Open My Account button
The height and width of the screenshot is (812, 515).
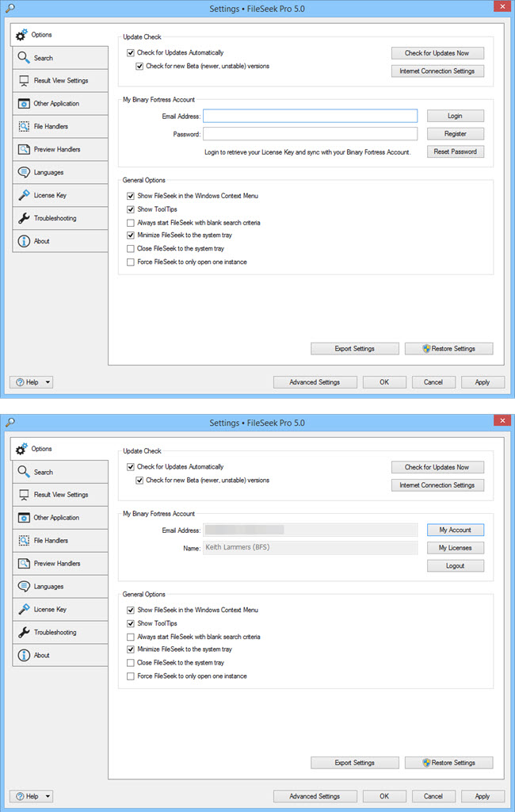click(x=456, y=530)
